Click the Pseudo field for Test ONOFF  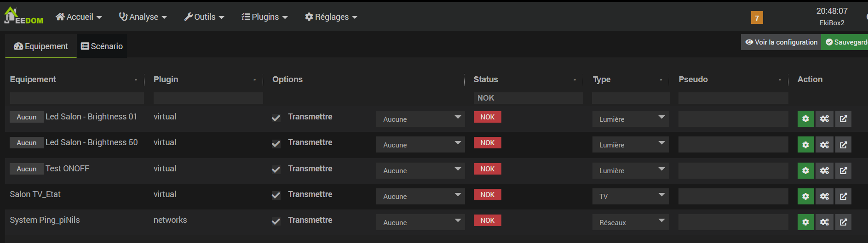click(733, 170)
